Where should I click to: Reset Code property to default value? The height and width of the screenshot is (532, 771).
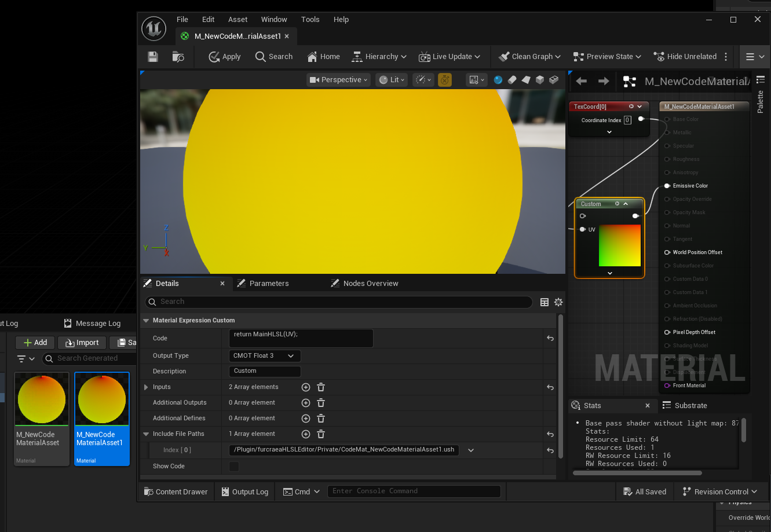click(x=550, y=338)
